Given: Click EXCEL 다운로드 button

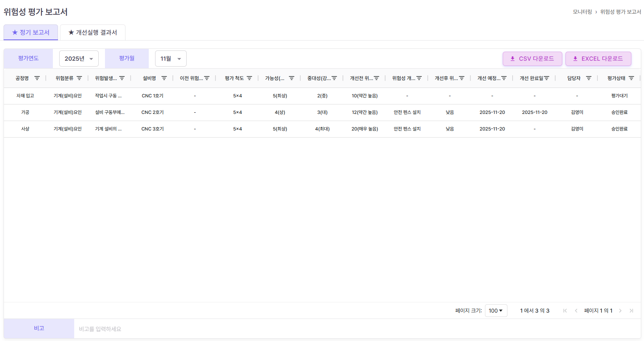Looking at the screenshot, I should pos(598,59).
